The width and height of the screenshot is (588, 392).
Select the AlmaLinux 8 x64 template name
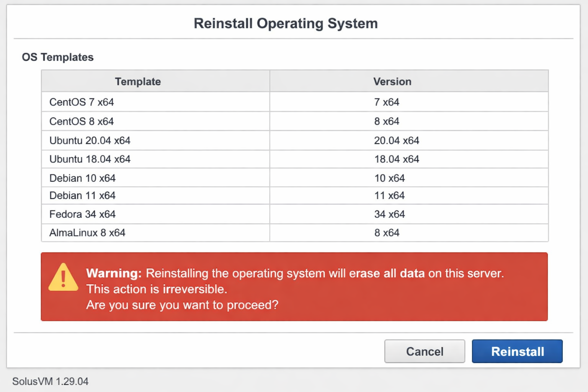click(87, 233)
